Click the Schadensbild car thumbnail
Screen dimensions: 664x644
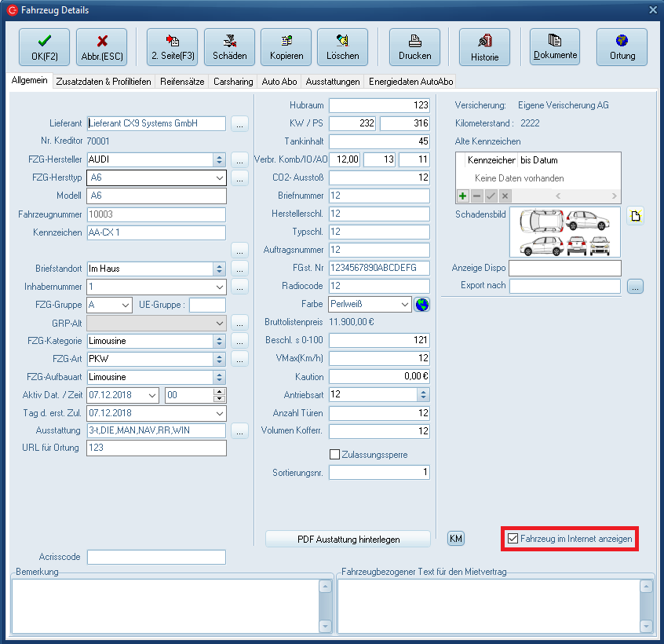pos(564,232)
